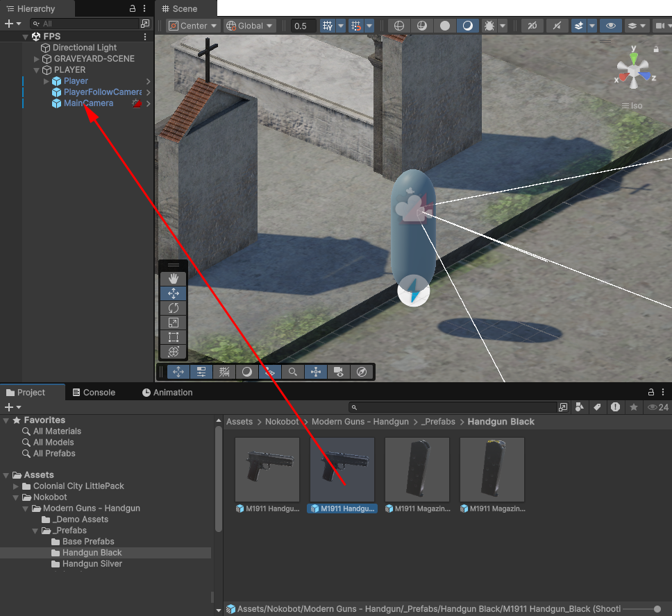Click the Search by Label tag icon
672x616 pixels.
click(x=596, y=407)
